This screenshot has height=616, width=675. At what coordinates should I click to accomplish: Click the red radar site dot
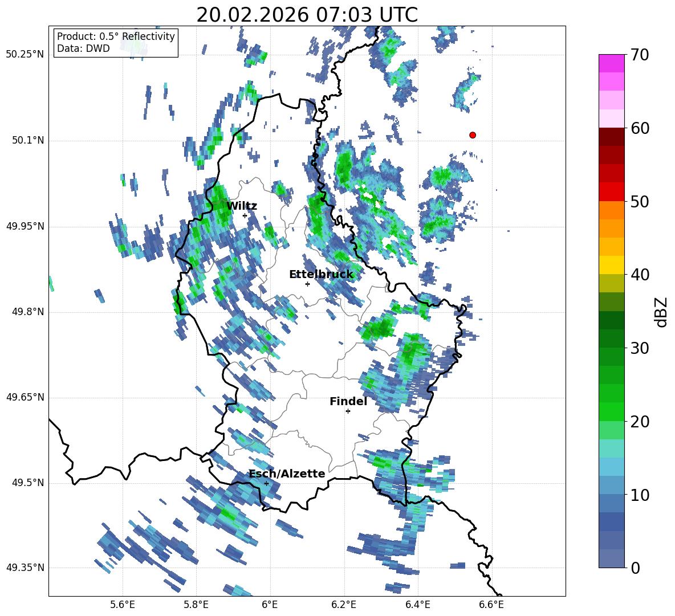tap(473, 135)
